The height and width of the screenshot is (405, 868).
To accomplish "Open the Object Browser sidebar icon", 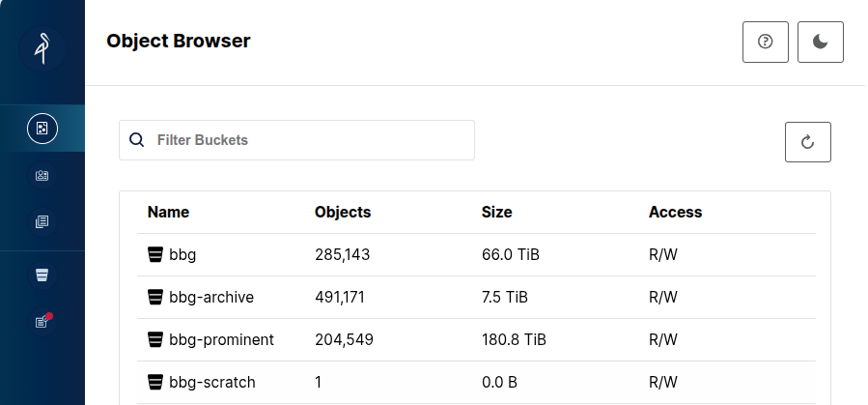I will [42, 129].
